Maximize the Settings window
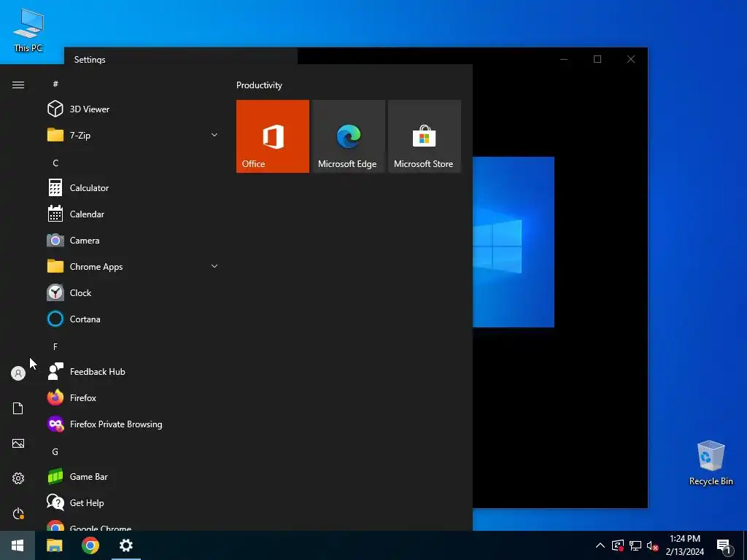747x560 pixels. click(x=597, y=59)
